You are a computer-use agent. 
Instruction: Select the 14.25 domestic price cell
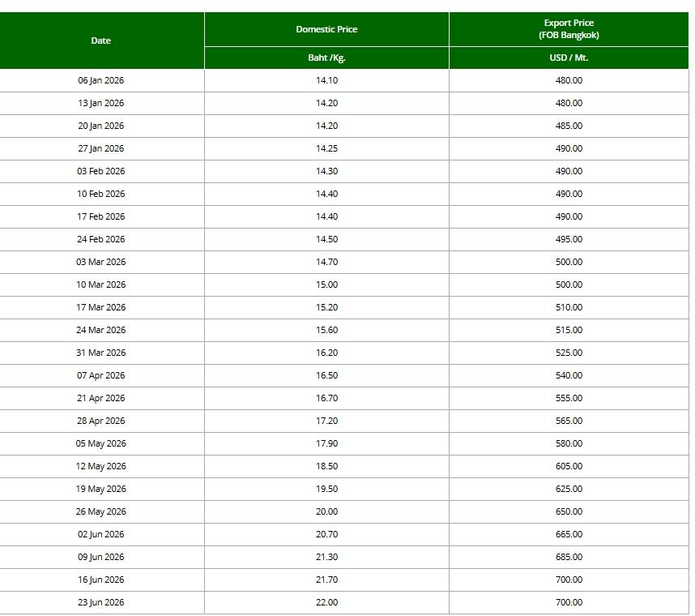pos(326,148)
